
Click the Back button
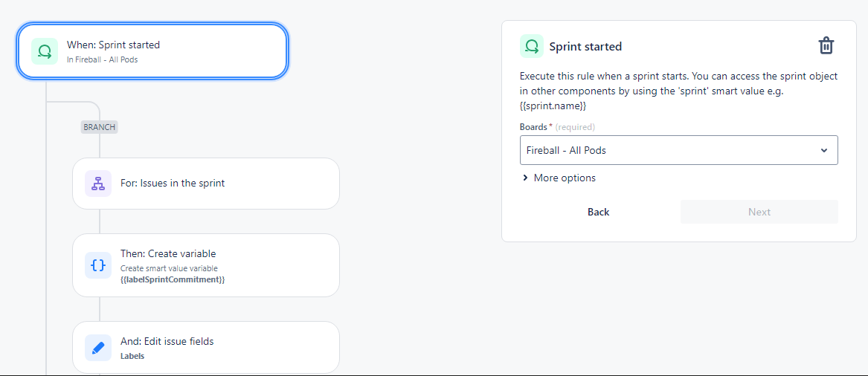599,212
